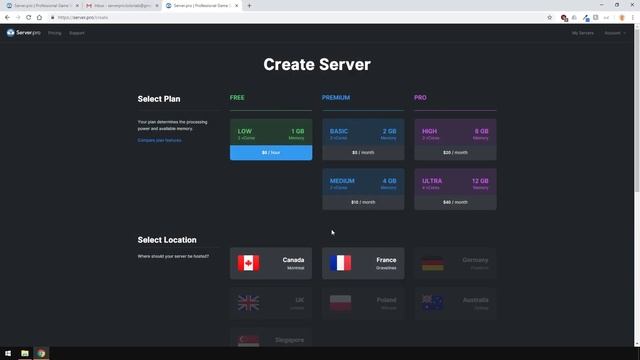Choose France as server location
Screen dimensions: 640x360
[363, 263]
